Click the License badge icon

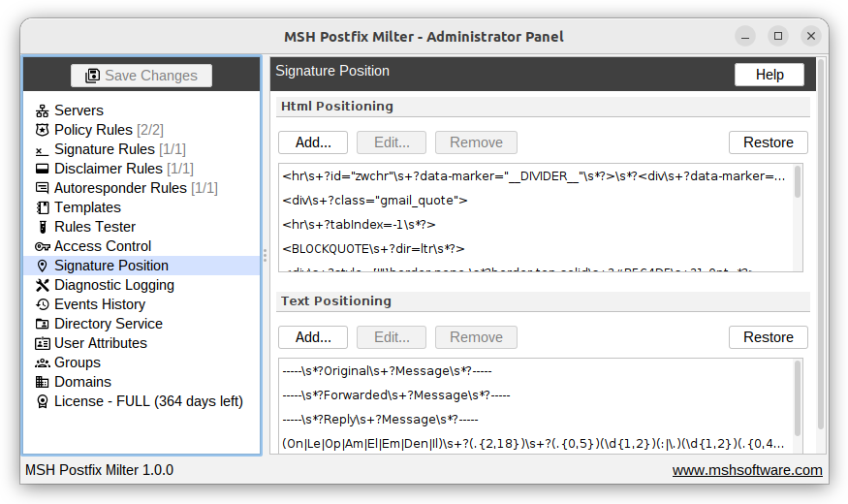[43, 401]
